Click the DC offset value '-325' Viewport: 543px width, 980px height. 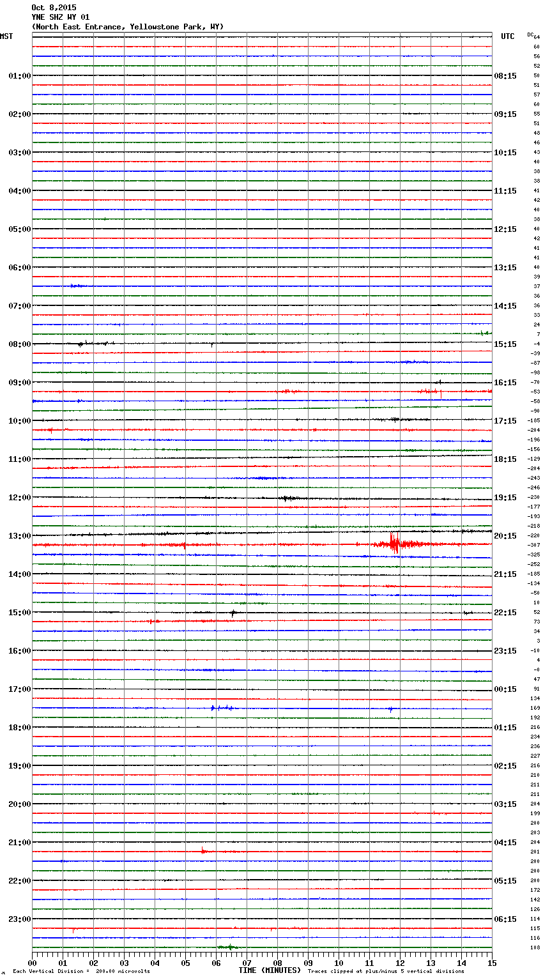pyautogui.click(x=533, y=555)
